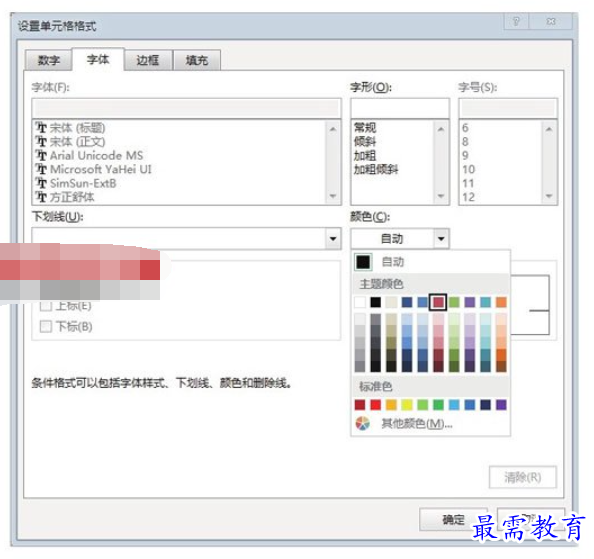Viewport: 594px width, 559px height.
Task: Open the 下划线 underline dropdown
Action: click(333, 239)
